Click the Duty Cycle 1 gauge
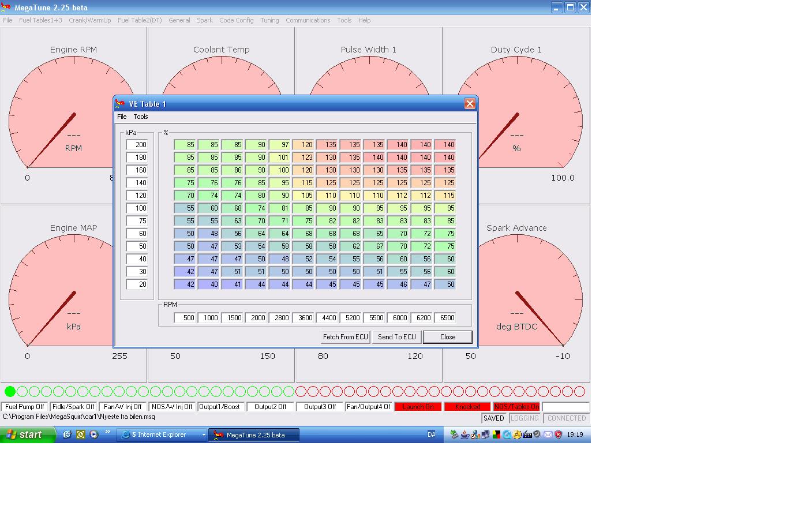Image resolution: width=798 pixels, height=532 pixels. 516,115
